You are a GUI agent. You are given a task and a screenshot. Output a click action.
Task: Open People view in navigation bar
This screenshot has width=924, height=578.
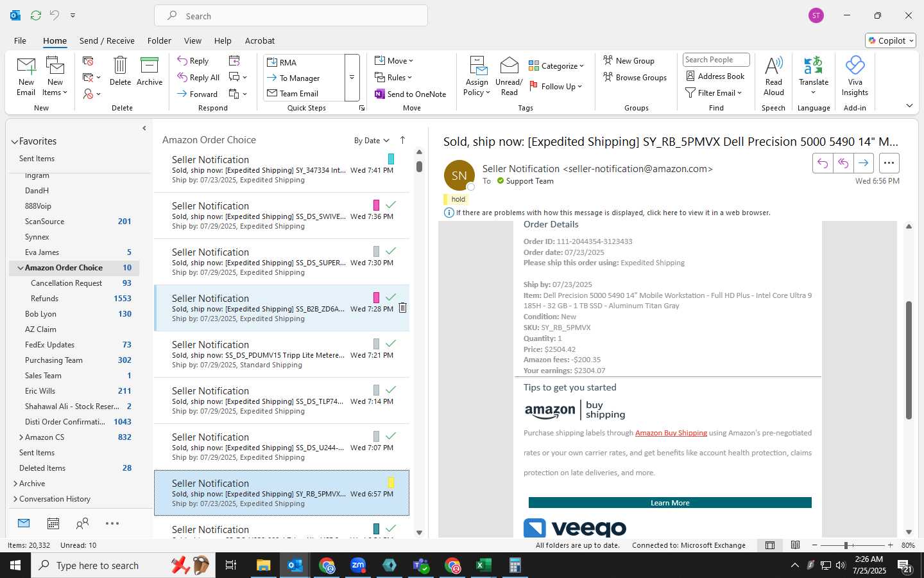[82, 523]
